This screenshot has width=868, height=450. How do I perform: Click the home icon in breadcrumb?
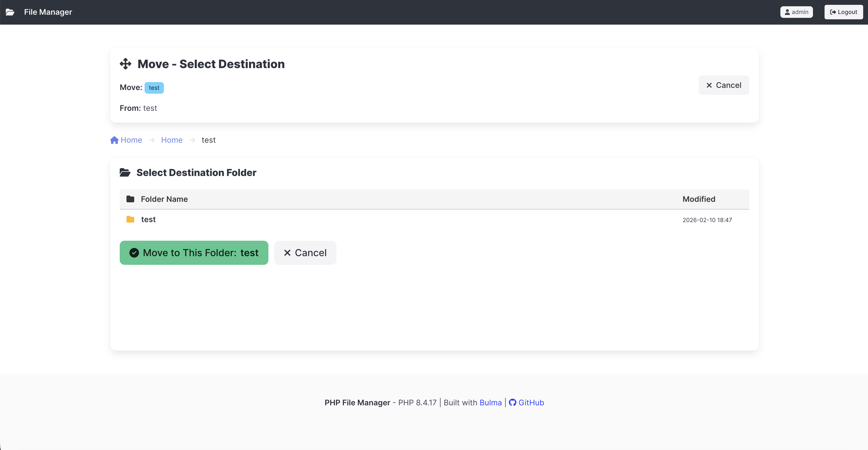point(114,140)
